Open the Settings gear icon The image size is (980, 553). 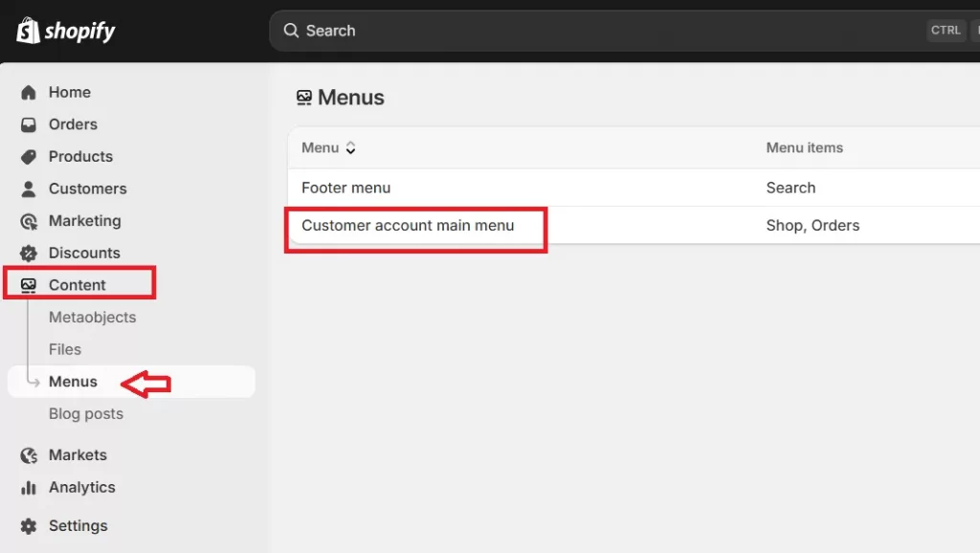coord(30,525)
